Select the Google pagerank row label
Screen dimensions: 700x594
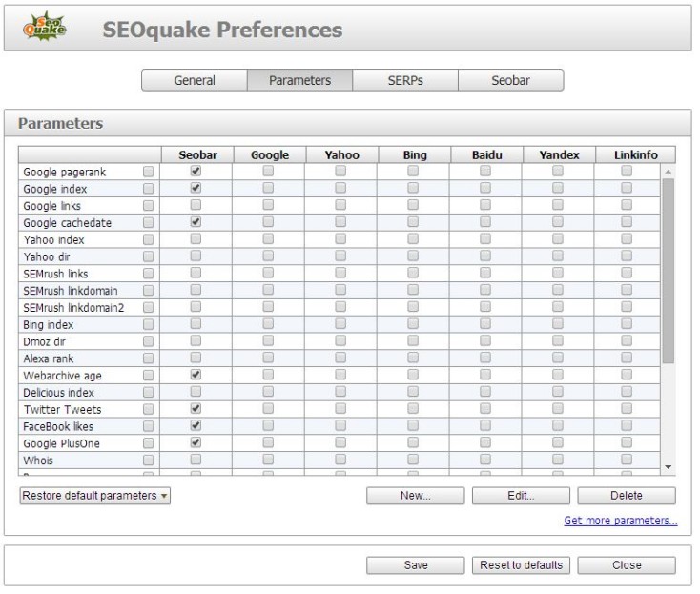(64, 173)
